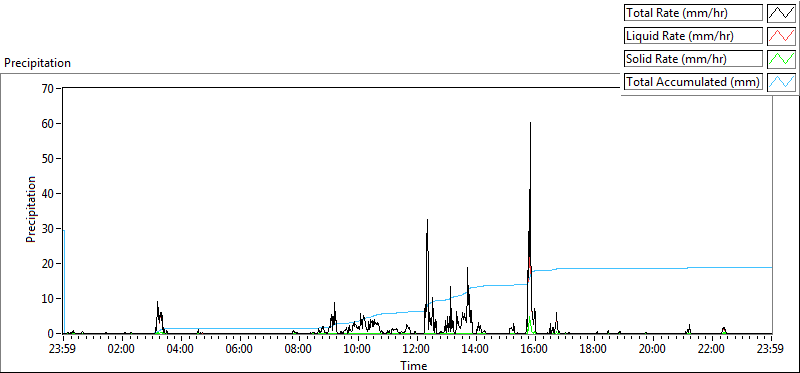Click the 20:00 time axis label

pyautogui.click(x=653, y=350)
